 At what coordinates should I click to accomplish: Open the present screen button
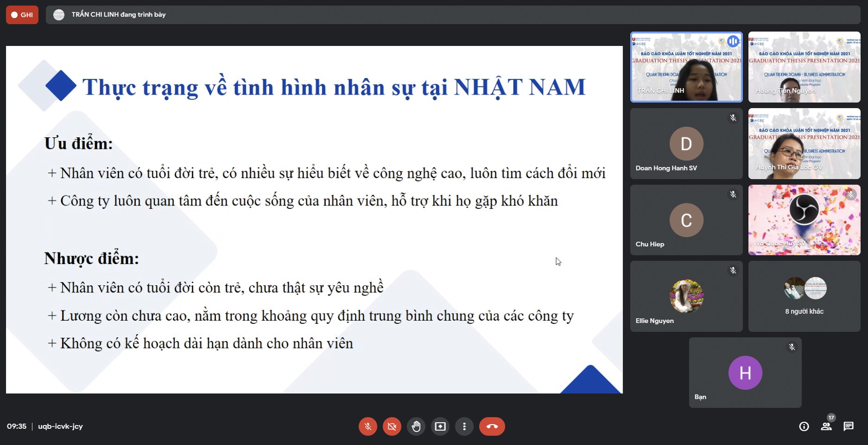pos(440,426)
